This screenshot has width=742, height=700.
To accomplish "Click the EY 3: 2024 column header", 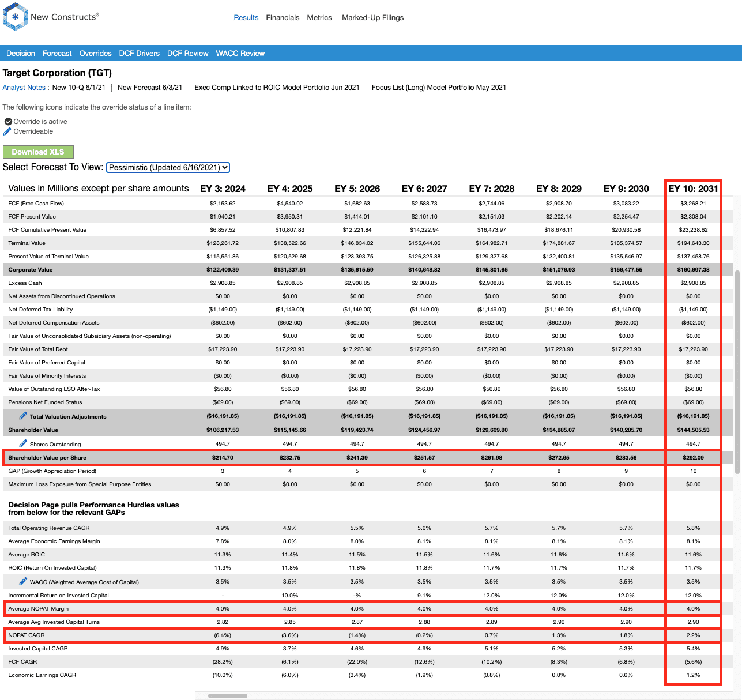I will pyautogui.click(x=223, y=189).
